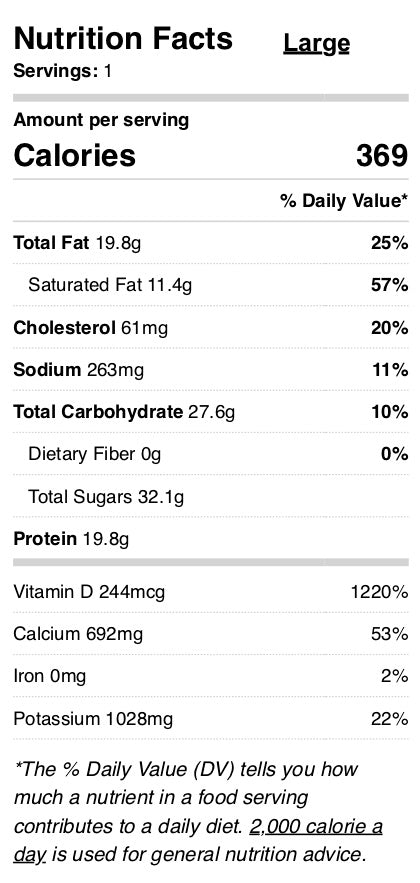Viewport: 420px width, 883px height.
Task: Click the Calcium 692mg row
Action: pos(211,634)
